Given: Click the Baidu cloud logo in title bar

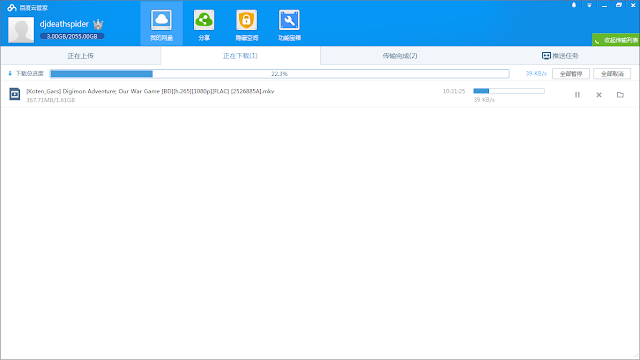Looking at the screenshot, I should (x=12, y=8).
